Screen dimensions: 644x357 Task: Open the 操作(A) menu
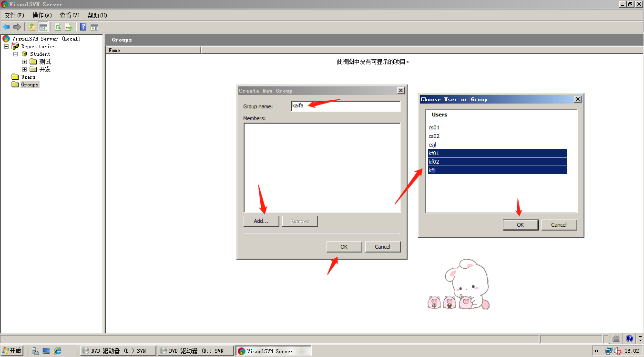coord(42,15)
